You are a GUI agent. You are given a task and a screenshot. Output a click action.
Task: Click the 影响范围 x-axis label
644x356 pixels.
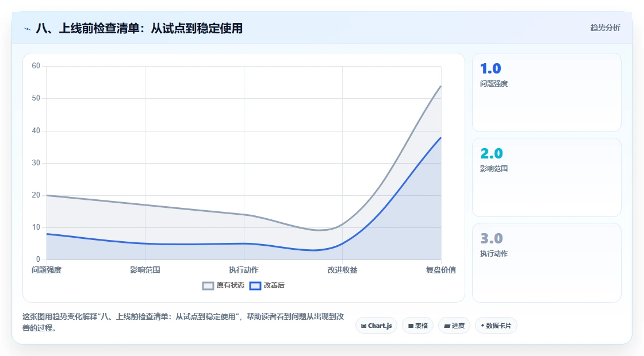145,270
